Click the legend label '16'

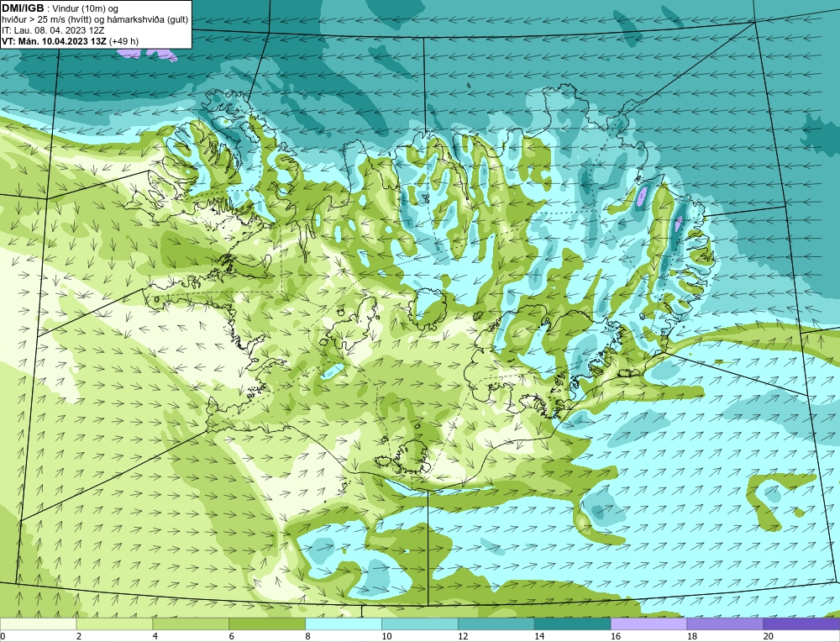616,636
